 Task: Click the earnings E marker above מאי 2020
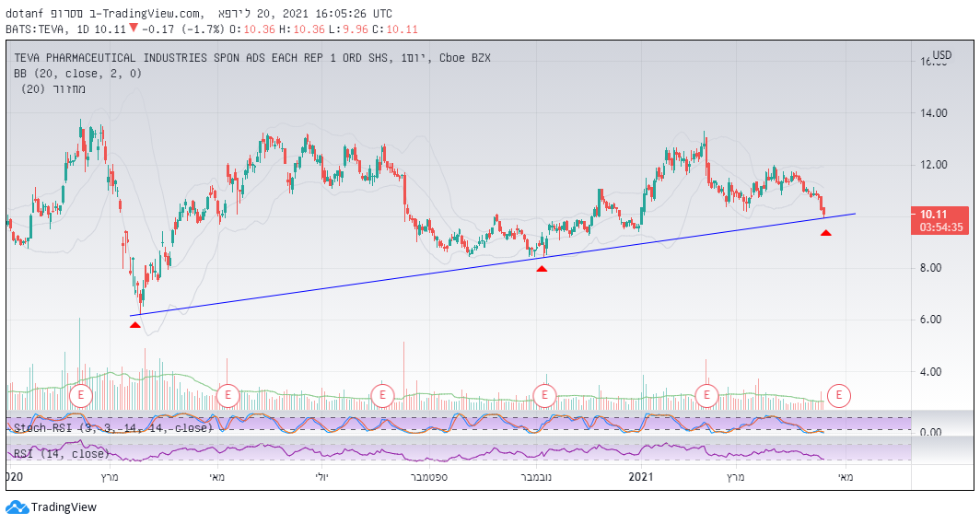tap(228, 395)
